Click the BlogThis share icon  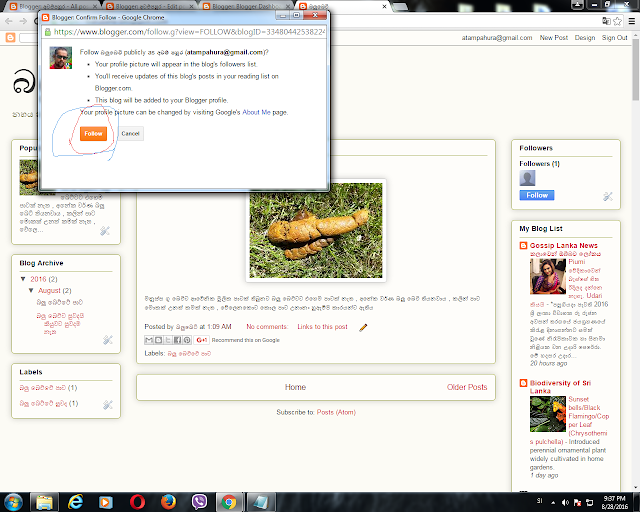pyautogui.click(x=158, y=340)
